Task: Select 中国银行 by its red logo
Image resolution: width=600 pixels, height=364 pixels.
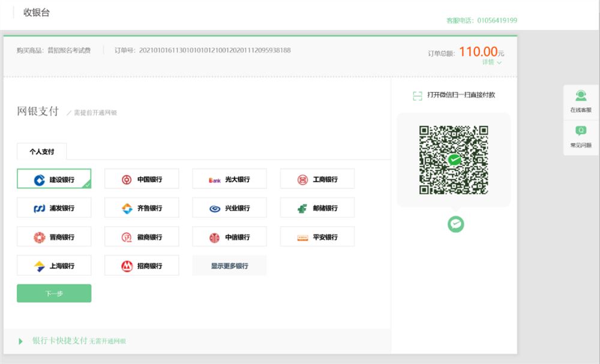Action: 127,179
